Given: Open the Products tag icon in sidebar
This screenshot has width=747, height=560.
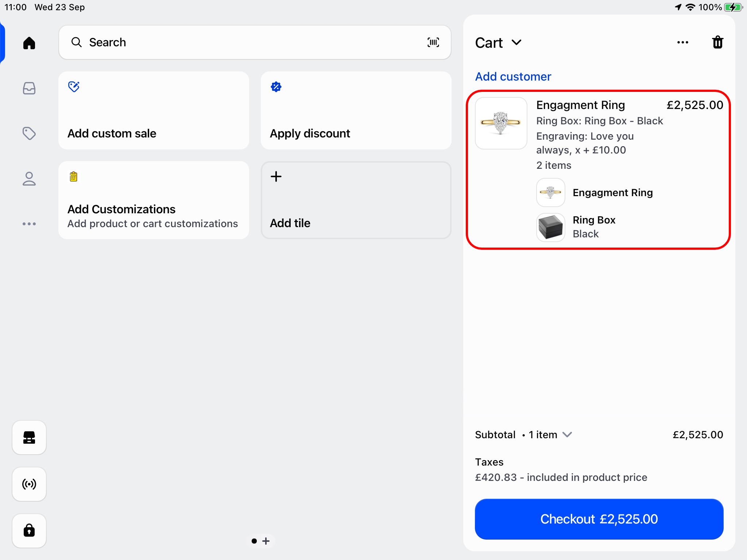Looking at the screenshot, I should 29,133.
